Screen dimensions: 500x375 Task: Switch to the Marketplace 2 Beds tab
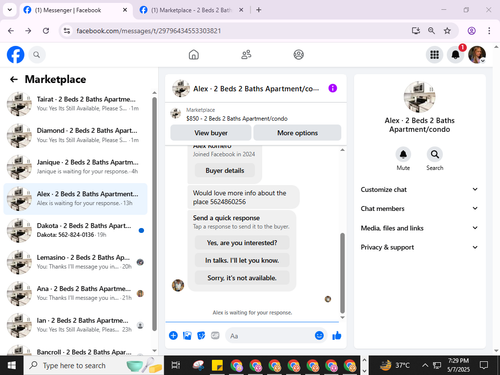pos(191,10)
